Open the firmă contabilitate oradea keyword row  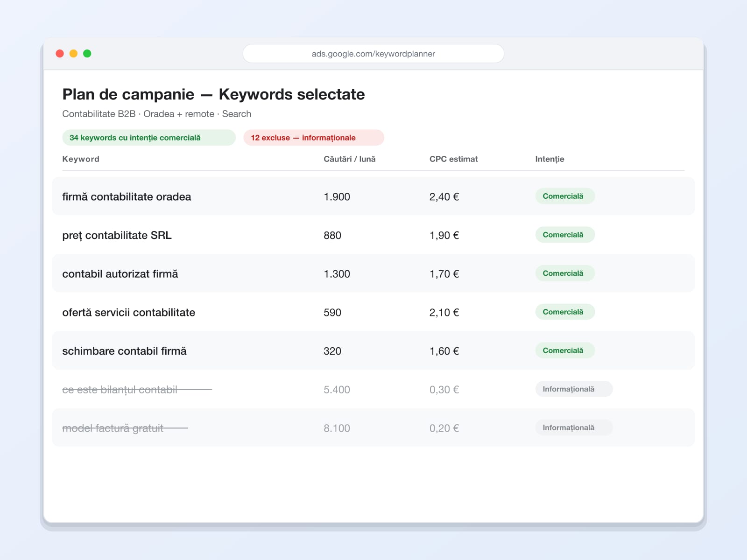point(373,196)
